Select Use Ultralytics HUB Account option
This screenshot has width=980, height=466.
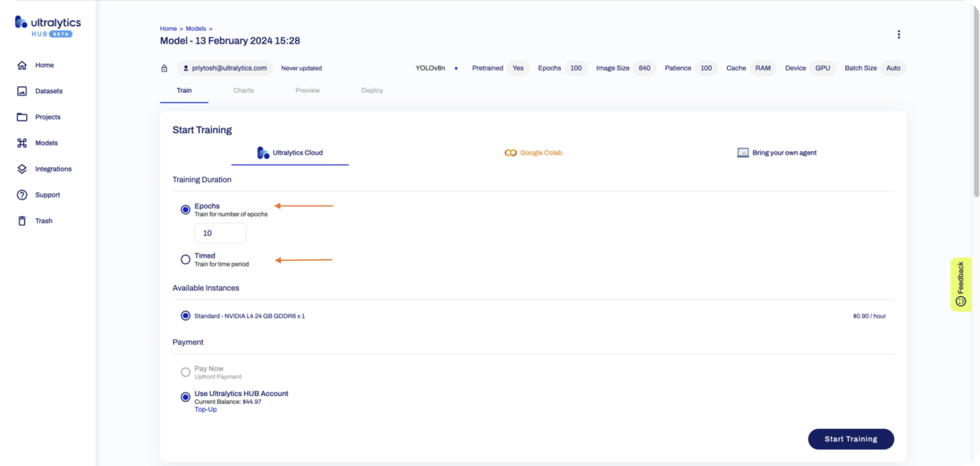pos(185,397)
